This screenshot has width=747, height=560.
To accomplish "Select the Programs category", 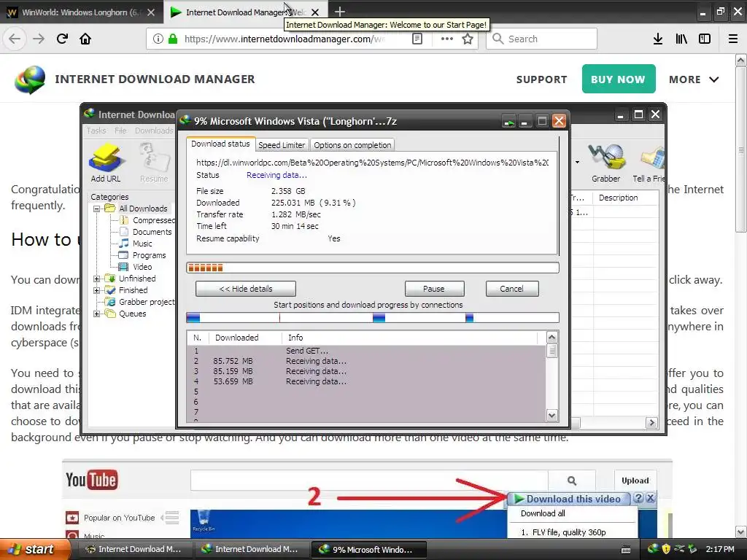I will point(142,255).
